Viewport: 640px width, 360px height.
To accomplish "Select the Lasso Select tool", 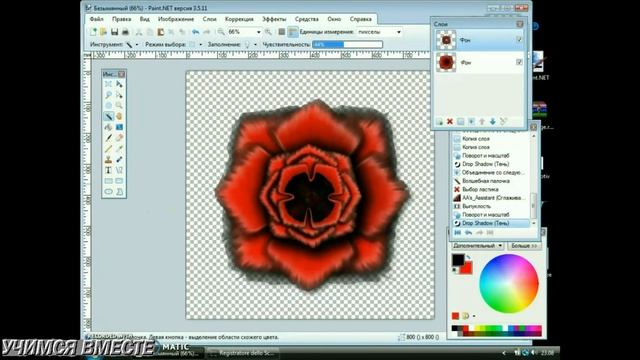I will click(109, 95).
